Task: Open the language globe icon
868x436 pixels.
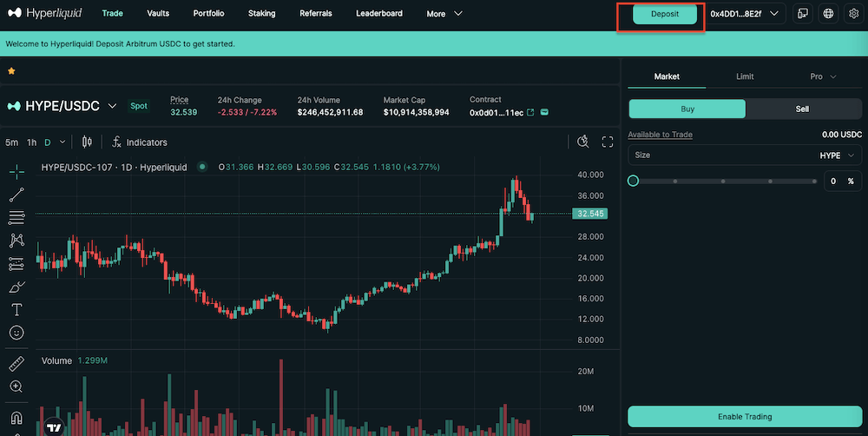Action: pos(828,14)
